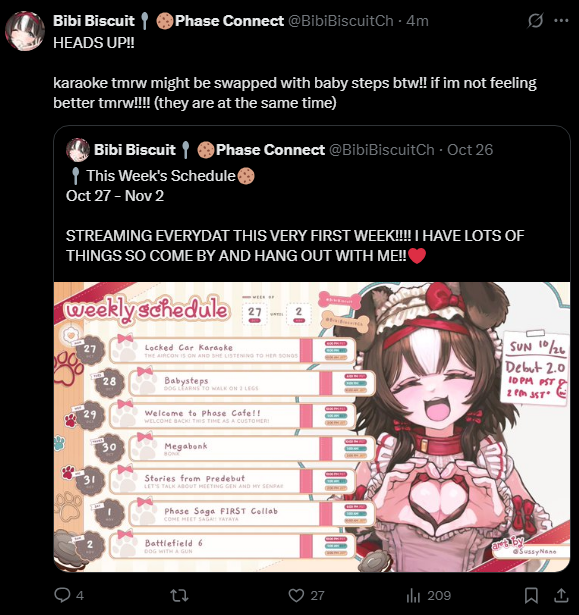Click the repost arrows icon
The height and width of the screenshot is (615, 579).
click(x=179, y=595)
